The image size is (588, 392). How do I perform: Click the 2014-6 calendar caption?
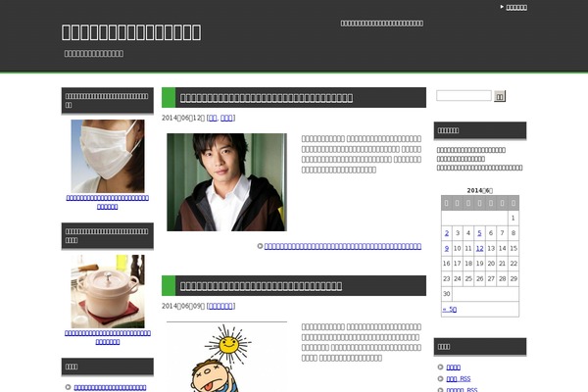pyautogui.click(x=480, y=190)
